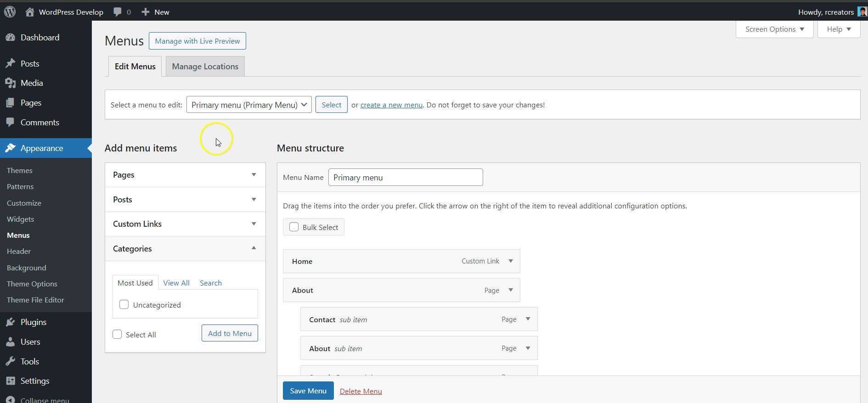Viewport: 868px width, 403px height.
Task: Collapse the Categories panel arrow
Action: (x=254, y=248)
